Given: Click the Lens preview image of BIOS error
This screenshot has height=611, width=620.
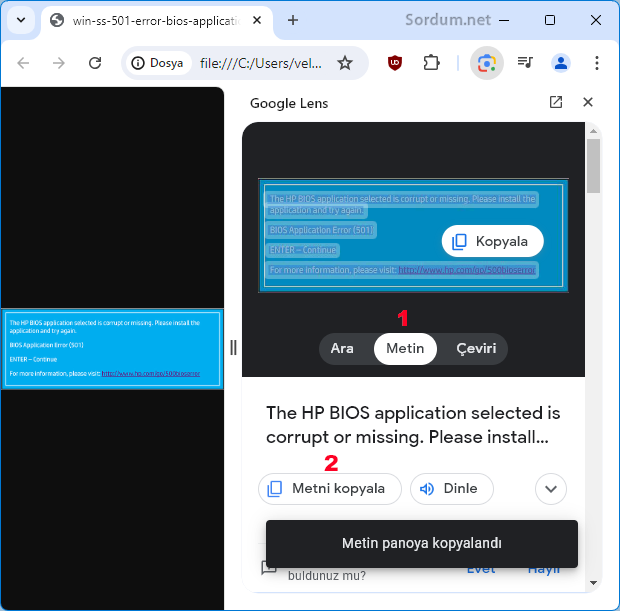Looking at the screenshot, I should pos(413,236).
